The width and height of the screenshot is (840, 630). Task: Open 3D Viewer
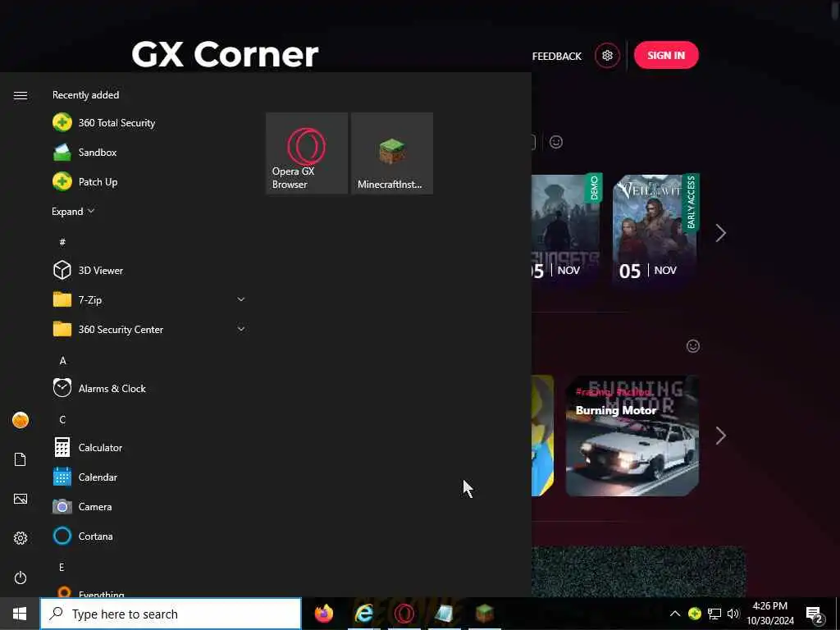coord(149,270)
